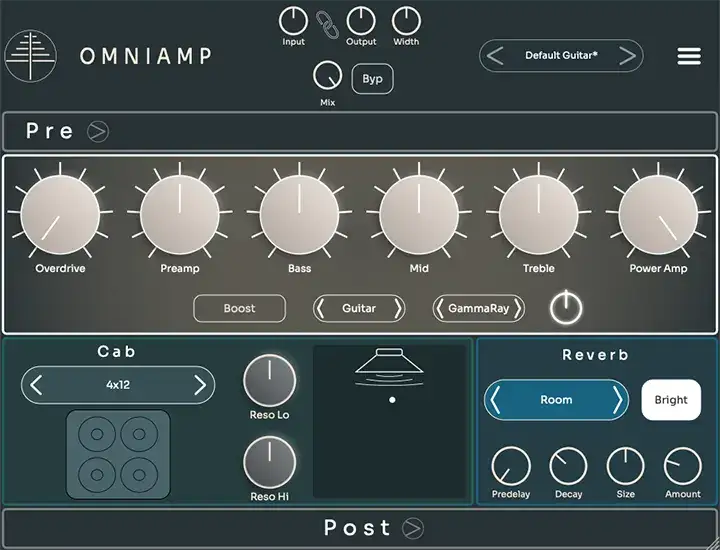Toggle the Byp bypass button
This screenshot has width=720, height=550.
372,79
